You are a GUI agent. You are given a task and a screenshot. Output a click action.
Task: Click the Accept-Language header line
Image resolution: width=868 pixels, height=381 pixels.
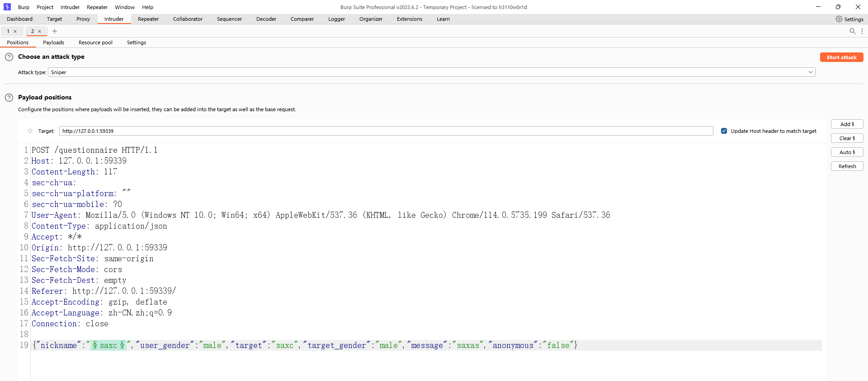(x=101, y=313)
